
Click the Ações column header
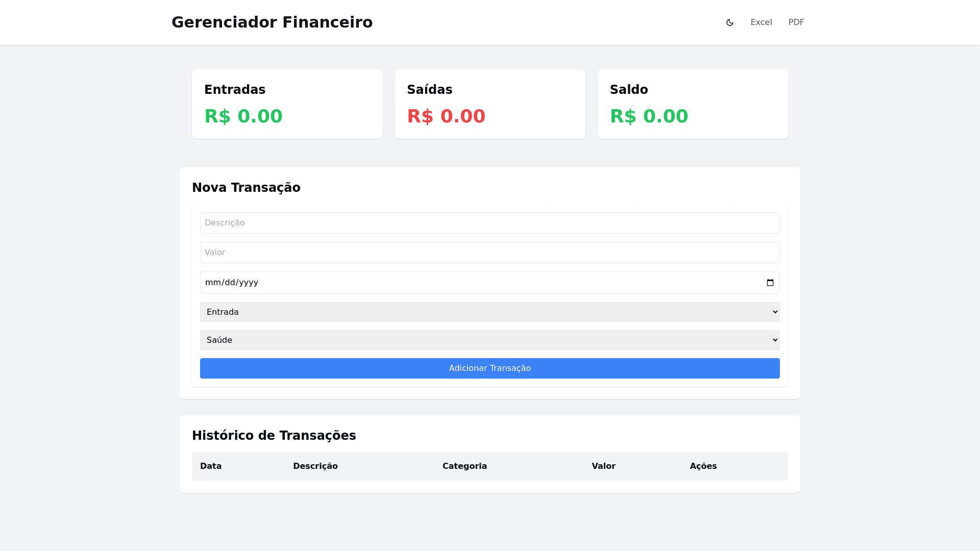coord(703,466)
